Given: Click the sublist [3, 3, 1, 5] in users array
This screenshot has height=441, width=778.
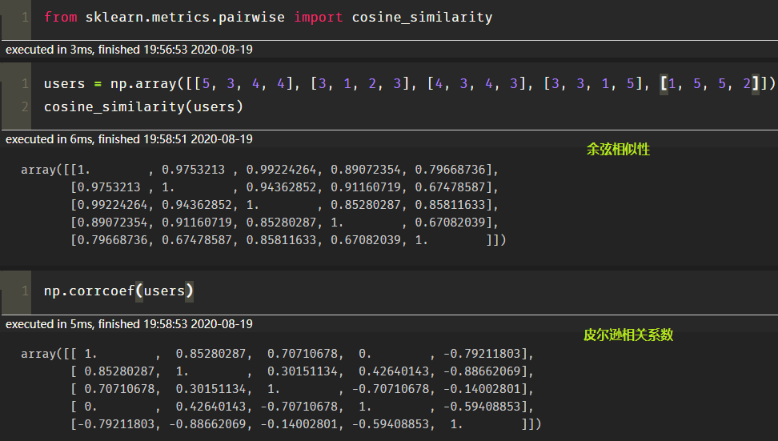Looking at the screenshot, I should click(x=594, y=83).
